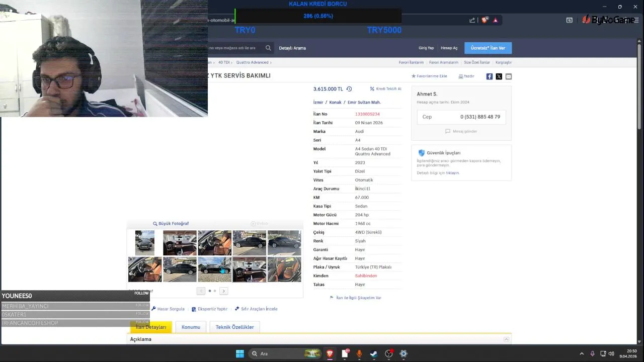Collapse the Açıklama section chevron
This screenshot has width=644, height=362.
[x=507, y=339]
